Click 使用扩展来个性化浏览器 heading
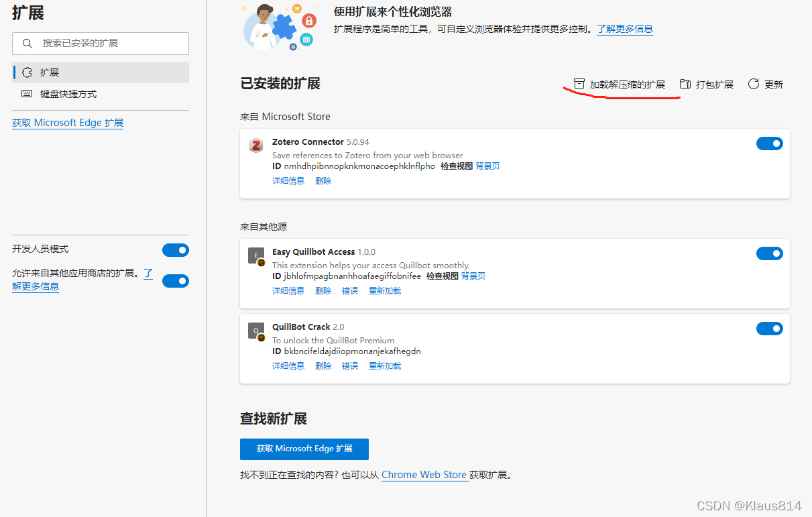 point(393,12)
